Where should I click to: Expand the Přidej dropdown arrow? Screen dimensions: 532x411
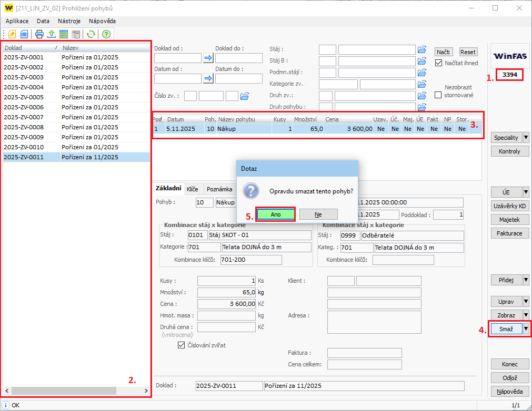pyautogui.click(x=526, y=280)
